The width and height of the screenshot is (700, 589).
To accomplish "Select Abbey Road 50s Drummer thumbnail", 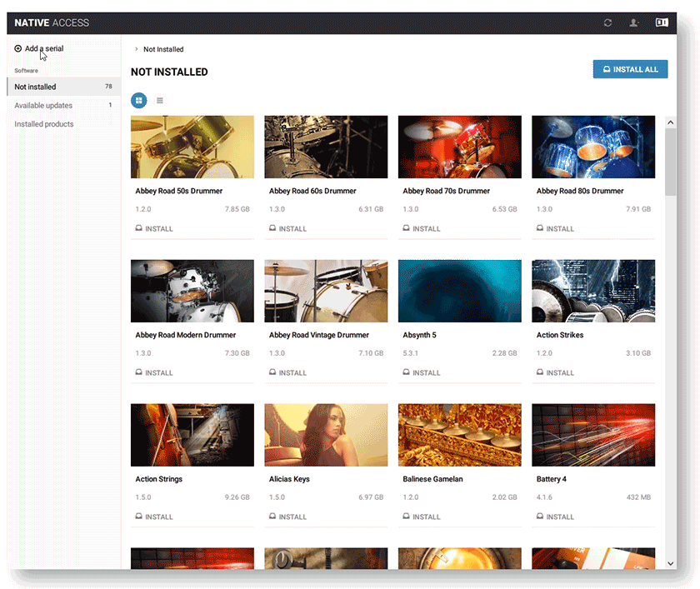I will tap(192, 147).
